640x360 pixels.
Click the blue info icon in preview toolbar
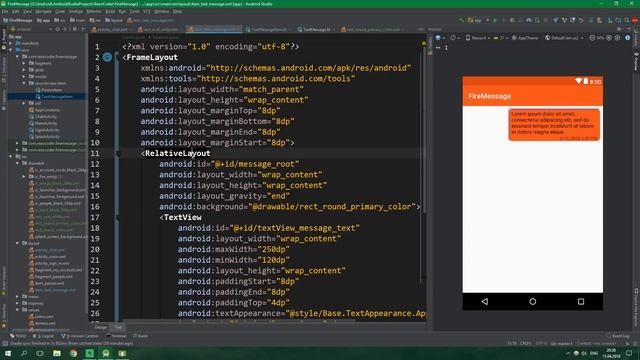click(627, 38)
